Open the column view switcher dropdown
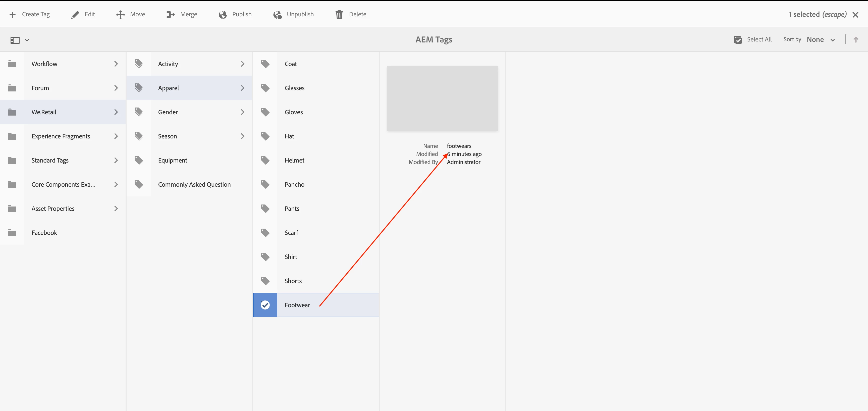Screen dimensions: 868x411 pos(20,40)
